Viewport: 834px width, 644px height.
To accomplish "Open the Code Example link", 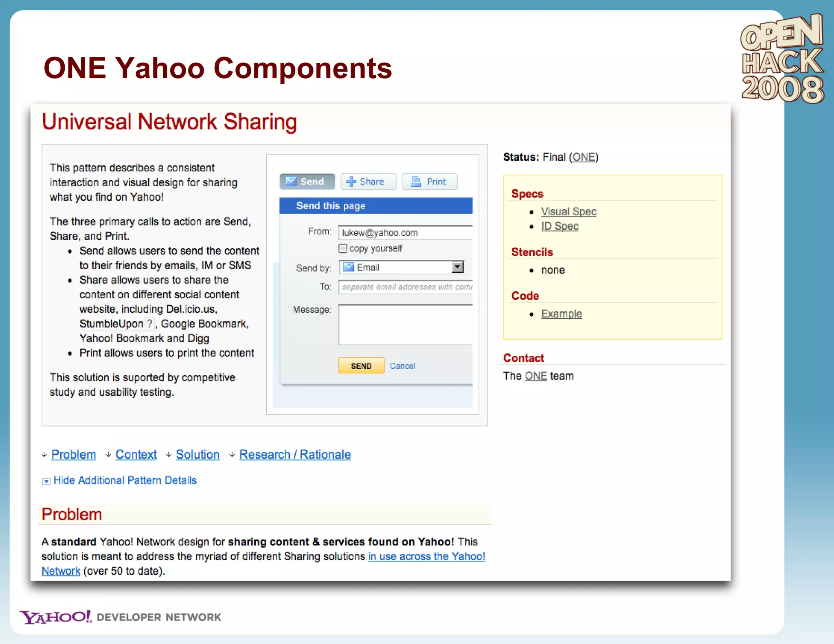I will 561,314.
